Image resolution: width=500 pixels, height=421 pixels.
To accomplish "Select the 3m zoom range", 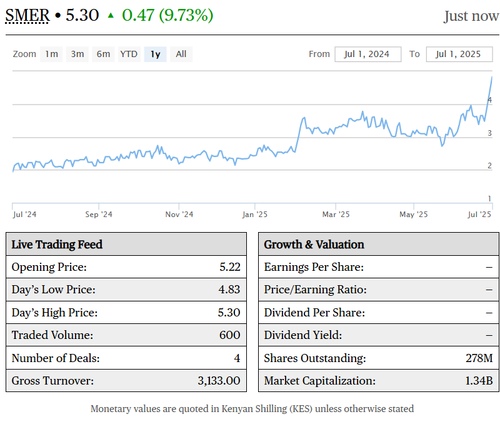I will coord(77,54).
